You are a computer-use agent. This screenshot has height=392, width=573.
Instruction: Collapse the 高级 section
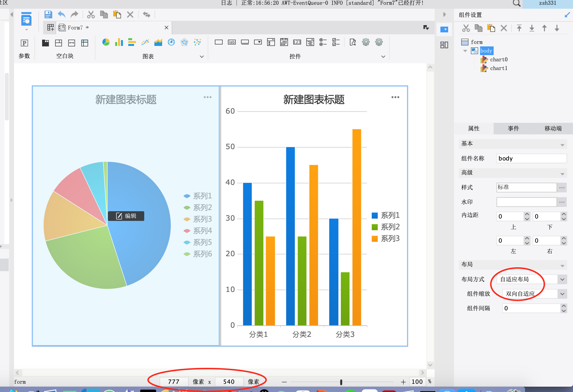pyautogui.click(x=562, y=174)
